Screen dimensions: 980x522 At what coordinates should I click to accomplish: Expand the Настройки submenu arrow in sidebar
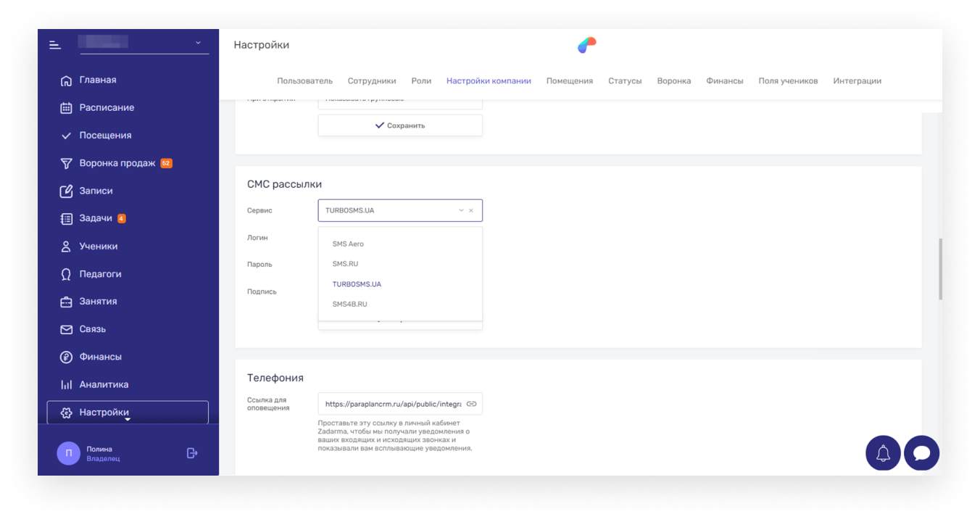[128, 419]
